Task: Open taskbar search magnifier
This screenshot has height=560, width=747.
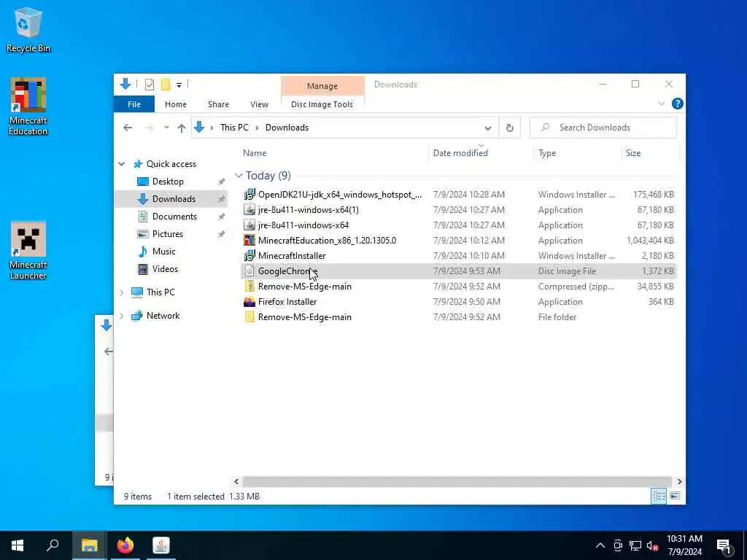Action: point(53,545)
